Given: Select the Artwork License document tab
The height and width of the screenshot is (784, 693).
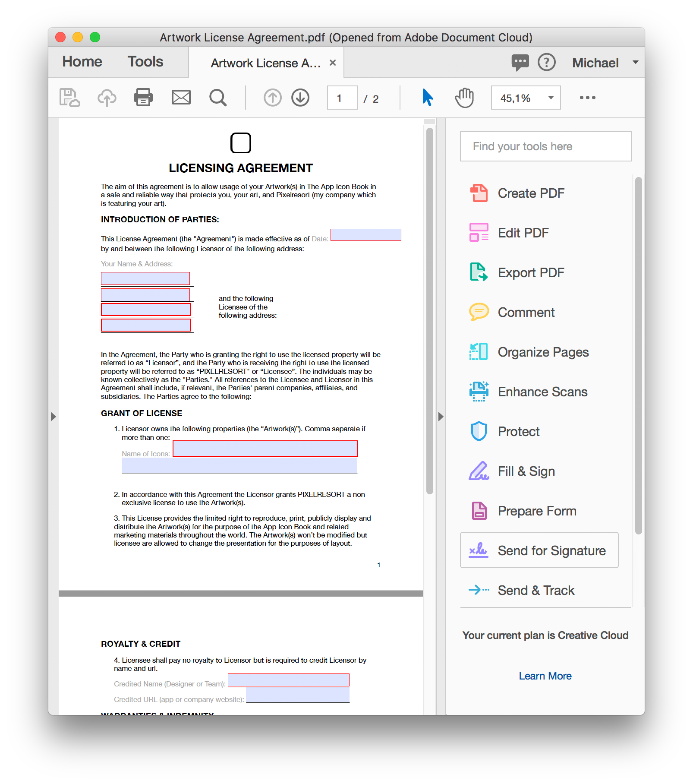Looking at the screenshot, I should click(266, 63).
